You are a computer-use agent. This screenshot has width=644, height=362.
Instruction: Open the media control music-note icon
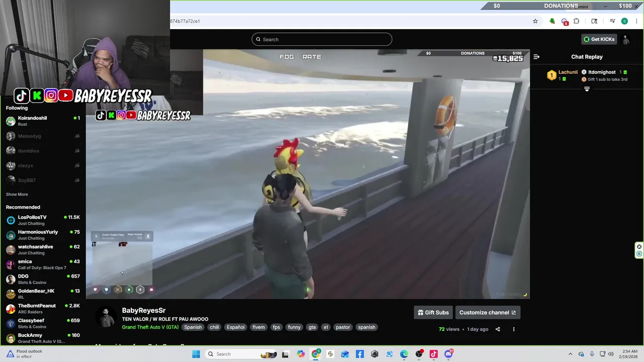click(x=612, y=21)
